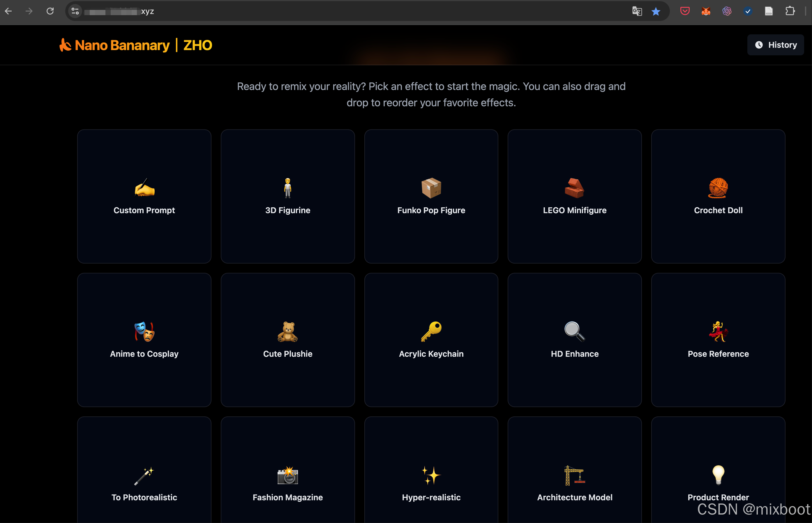Open the Extensions puzzle menu
Image resolution: width=812 pixels, height=523 pixels.
click(x=790, y=11)
